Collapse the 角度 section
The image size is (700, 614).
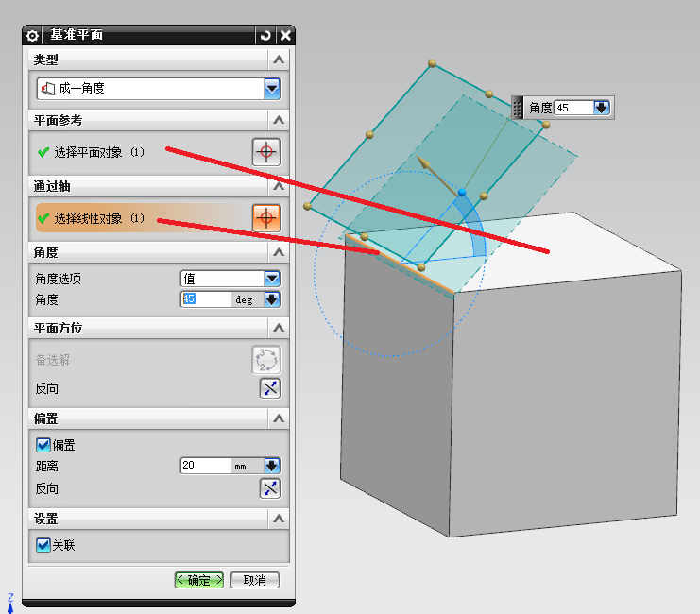[279, 252]
